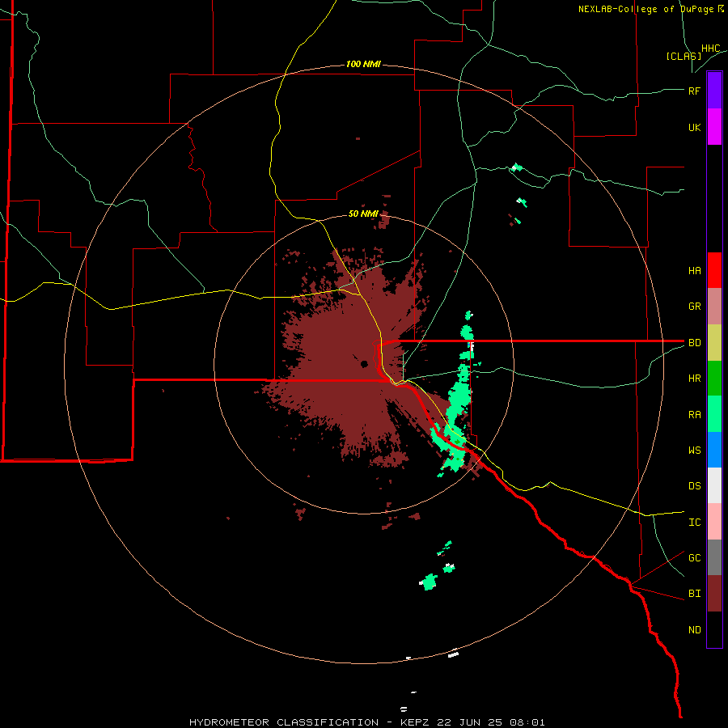Viewport: 728px width, 728px height.
Task: Click the GR legend label
Action: tap(694, 307)
